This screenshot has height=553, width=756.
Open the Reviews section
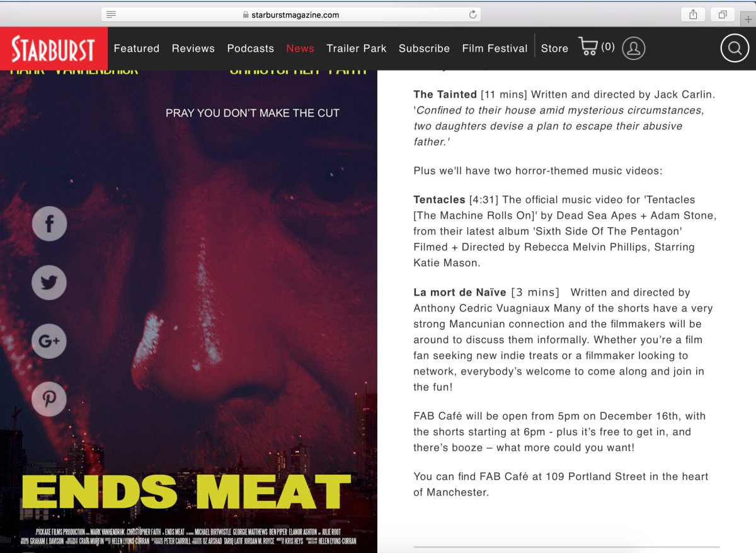[x=193, y=49]
